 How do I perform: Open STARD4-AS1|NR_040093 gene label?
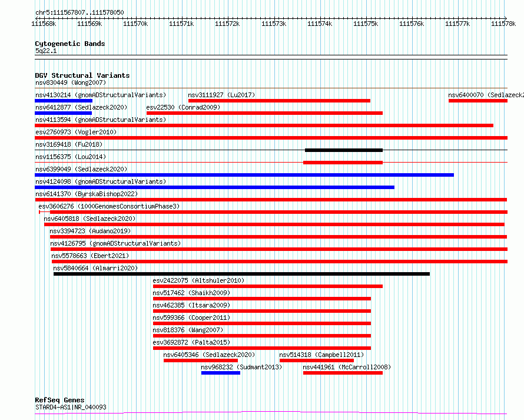click(71, 407)
